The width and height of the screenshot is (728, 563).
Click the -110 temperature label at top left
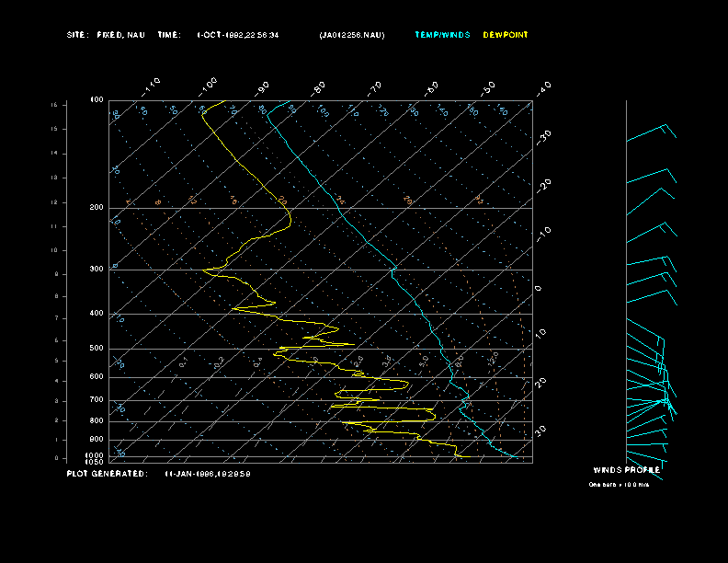[x=152, y=86]
